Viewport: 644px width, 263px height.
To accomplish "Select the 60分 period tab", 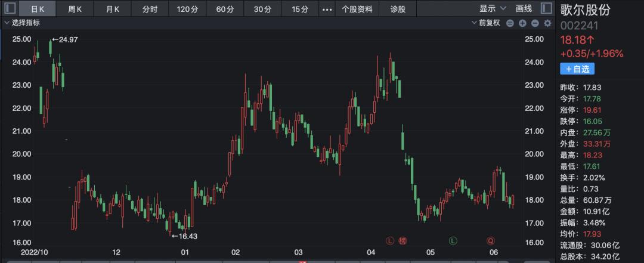I will click(225, 10).
